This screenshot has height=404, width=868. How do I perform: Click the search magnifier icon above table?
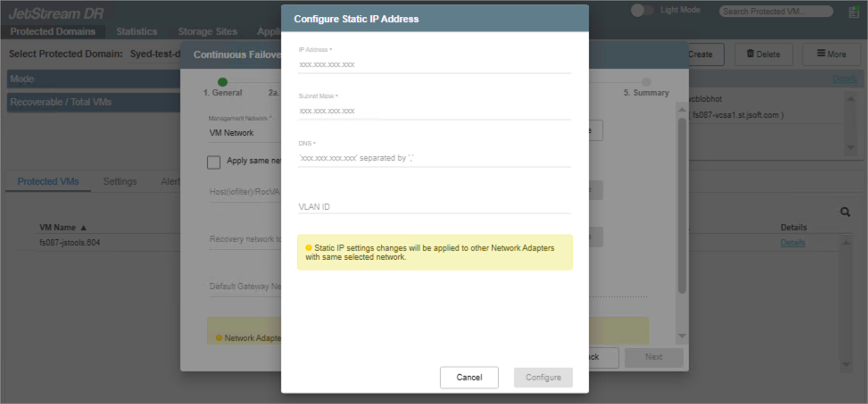click(x=845, y=212)
